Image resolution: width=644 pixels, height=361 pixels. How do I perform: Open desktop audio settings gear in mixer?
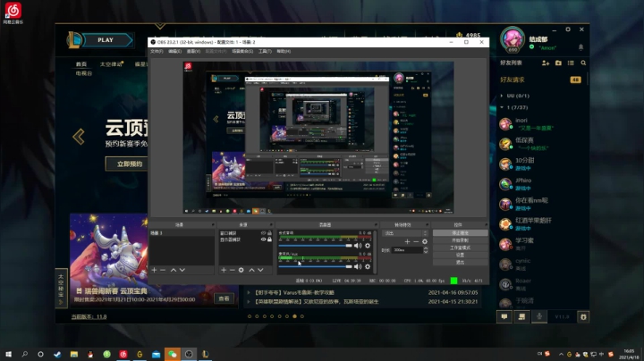point(368,246)
